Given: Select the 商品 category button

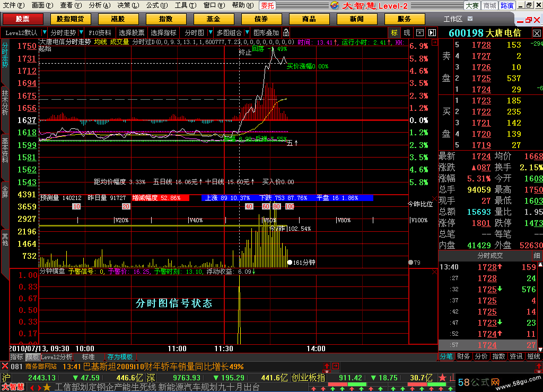Looking at the screenshot, I should tap(309, 19).
